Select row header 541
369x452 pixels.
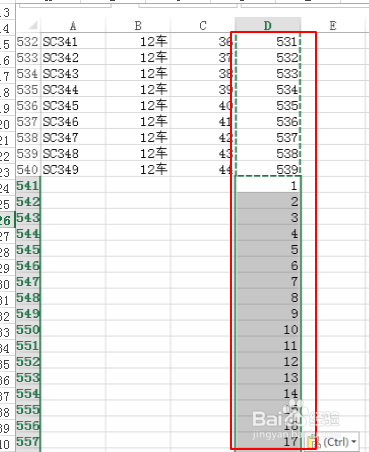click(28, 185)
